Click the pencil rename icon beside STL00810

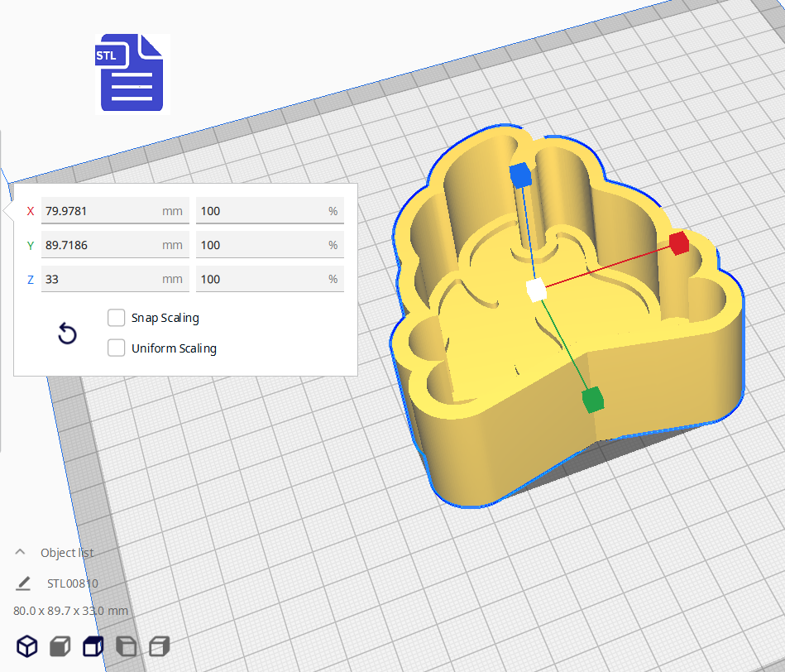click(23, 583)
